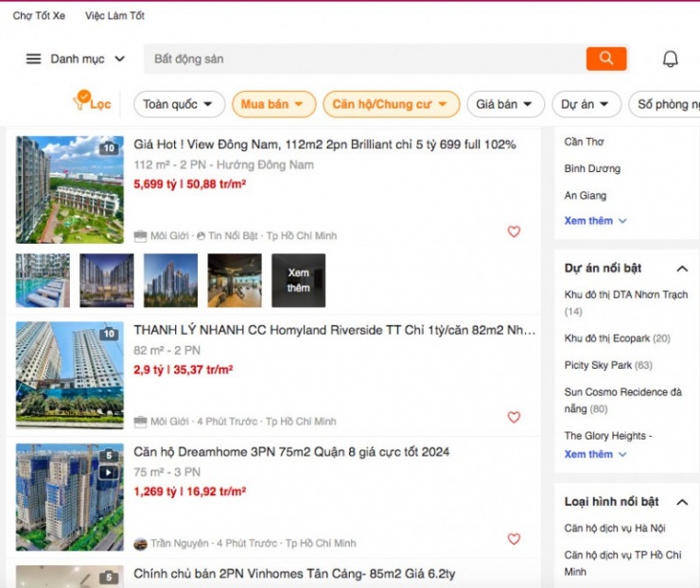Open the Chợ Tốt Xe tab

[x=39, y=16]
